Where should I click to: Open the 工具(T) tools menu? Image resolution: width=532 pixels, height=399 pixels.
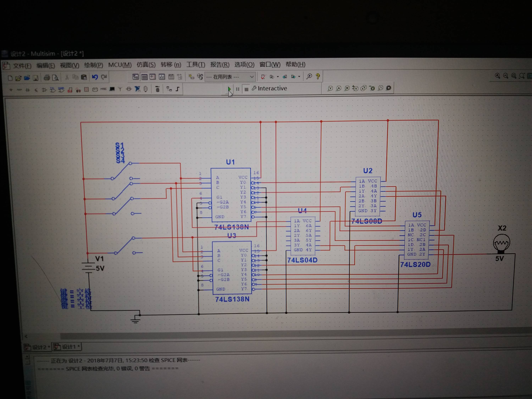pos(196,64)
